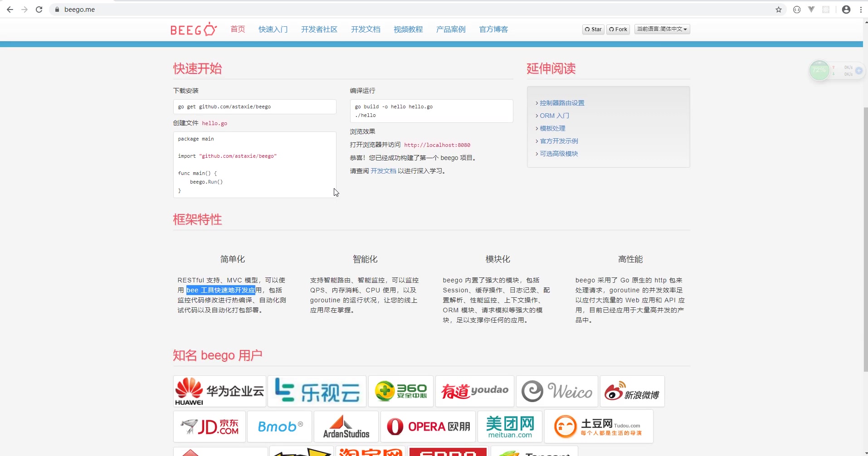The height and width of the screenshot is (456, 868).
Task: Open the 开发者社区 nav item
Action: click(319, 29)
